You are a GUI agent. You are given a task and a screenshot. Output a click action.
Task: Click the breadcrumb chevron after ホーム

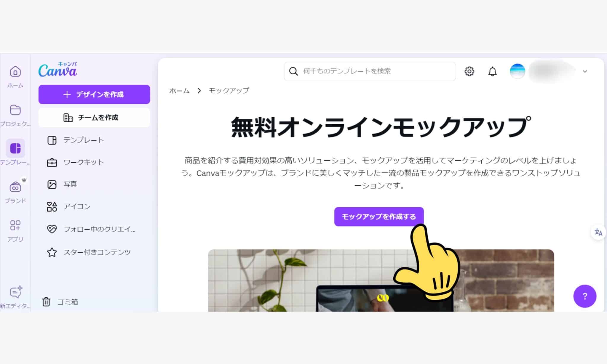tap(199, 91)
